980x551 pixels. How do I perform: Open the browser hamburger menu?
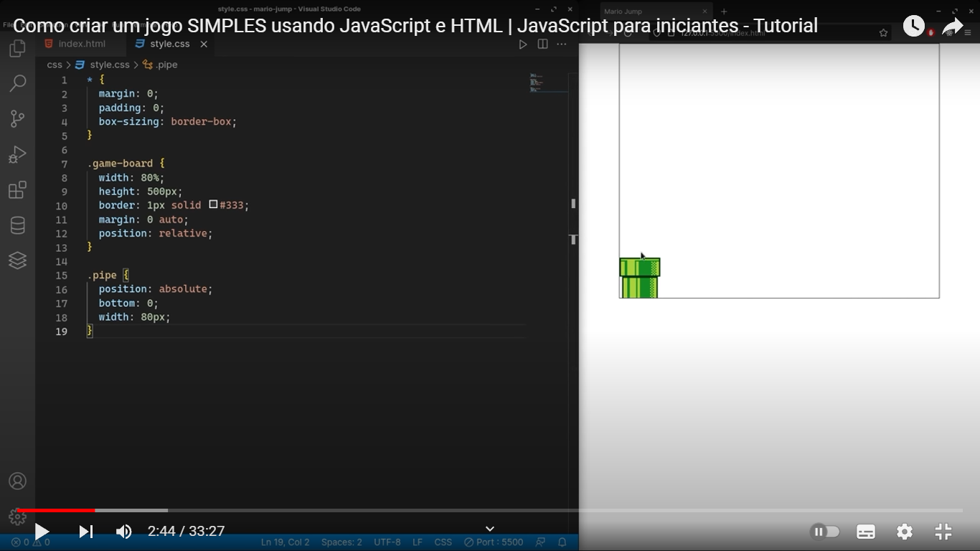(x=968, y=33)
